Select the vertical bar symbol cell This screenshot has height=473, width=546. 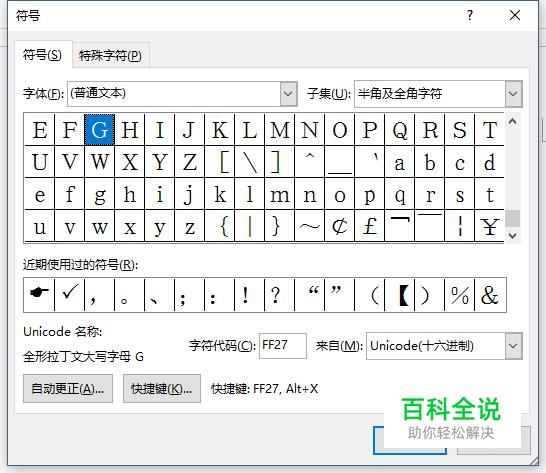click(249, 226)
